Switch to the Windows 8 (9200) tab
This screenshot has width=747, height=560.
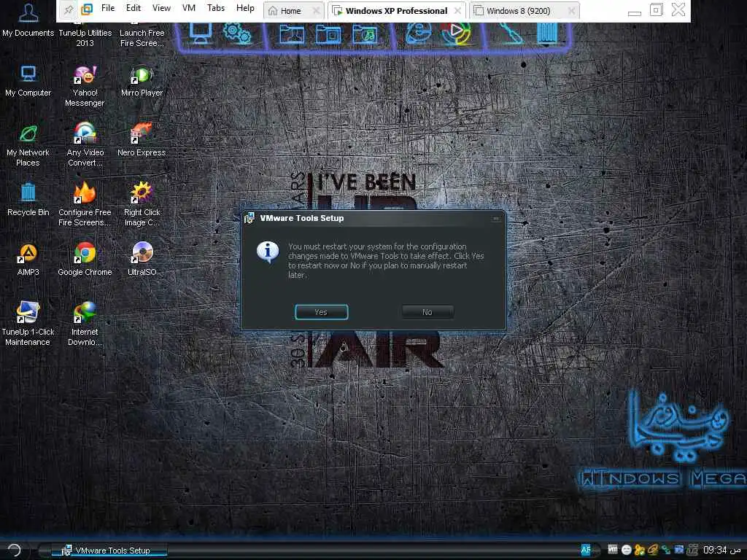coord(519,11)
